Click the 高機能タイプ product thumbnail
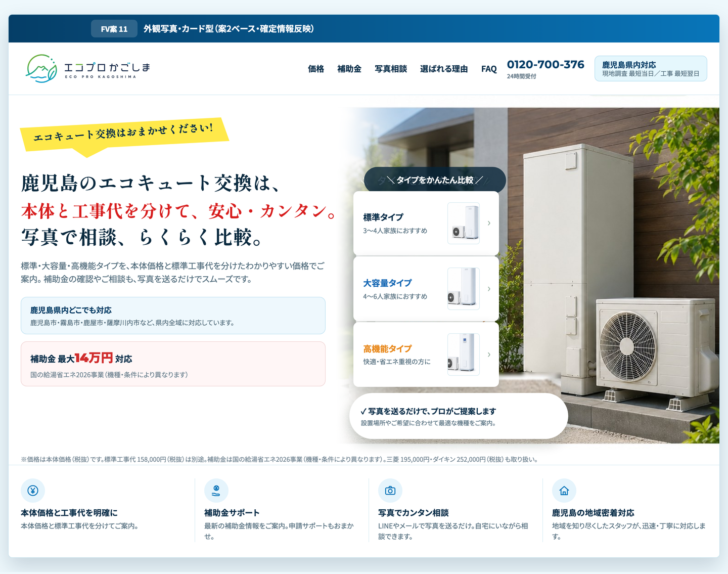 click(x=464, y=355)
